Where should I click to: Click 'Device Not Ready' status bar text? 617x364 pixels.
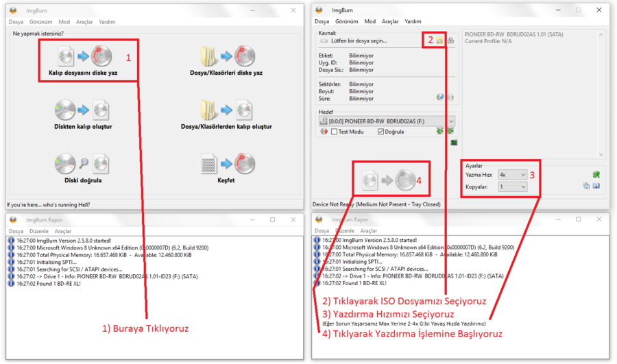(x=376, y=205)
